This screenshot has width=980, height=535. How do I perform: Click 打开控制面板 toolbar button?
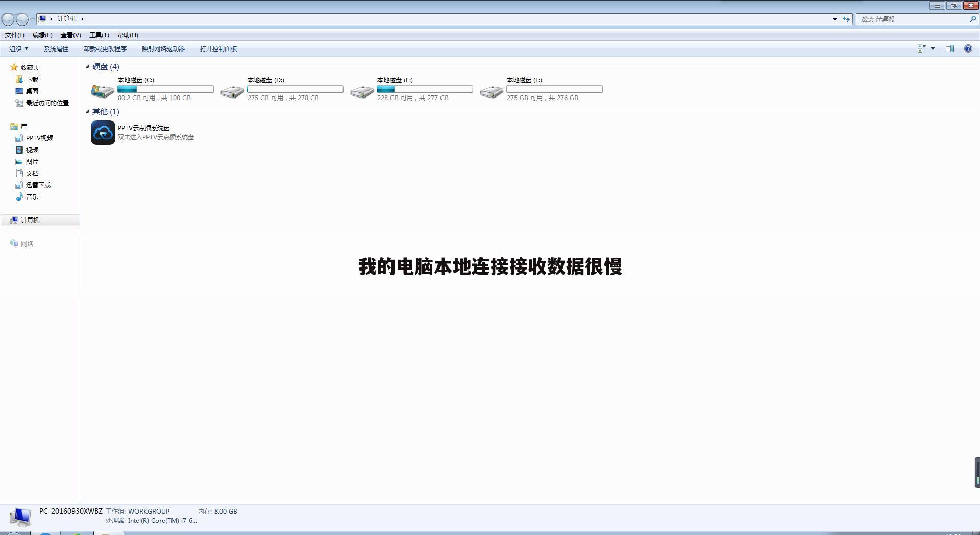click(218, 48)
